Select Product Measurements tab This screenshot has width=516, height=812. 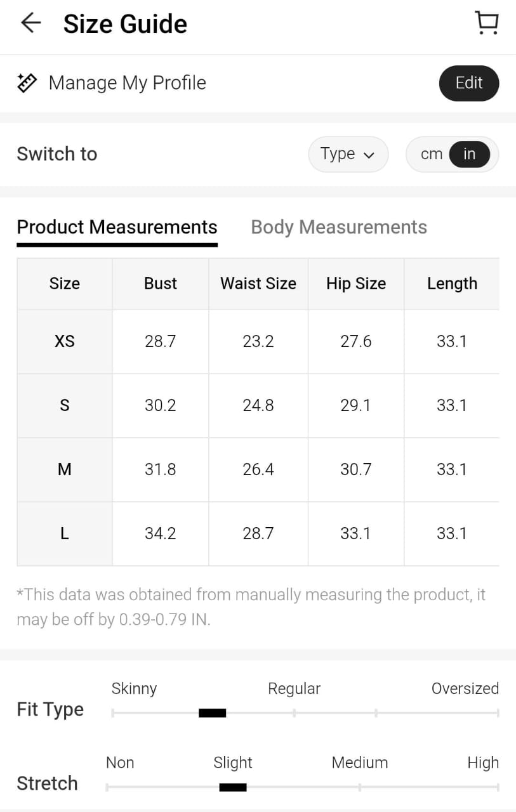[x=117, y=227]
